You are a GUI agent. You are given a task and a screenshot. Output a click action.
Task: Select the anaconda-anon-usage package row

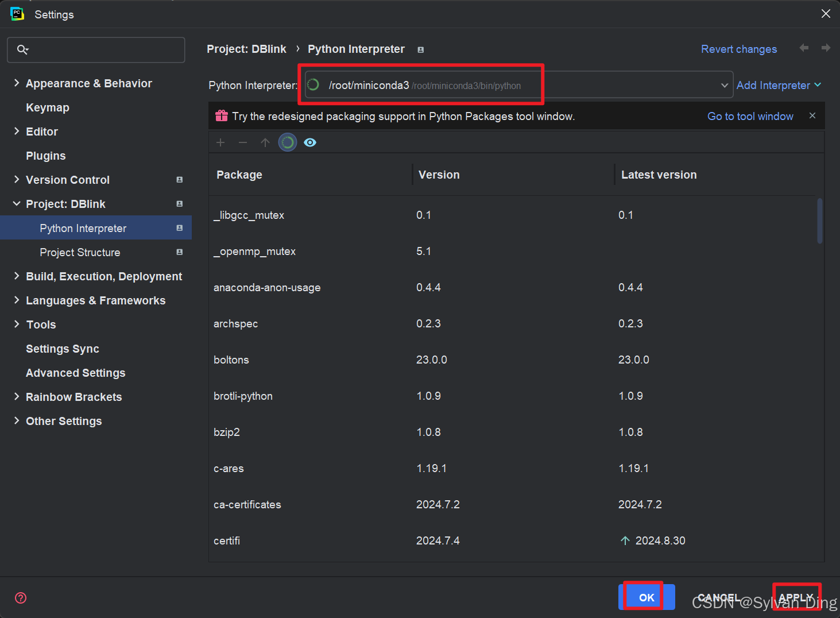tap(513, 287)
